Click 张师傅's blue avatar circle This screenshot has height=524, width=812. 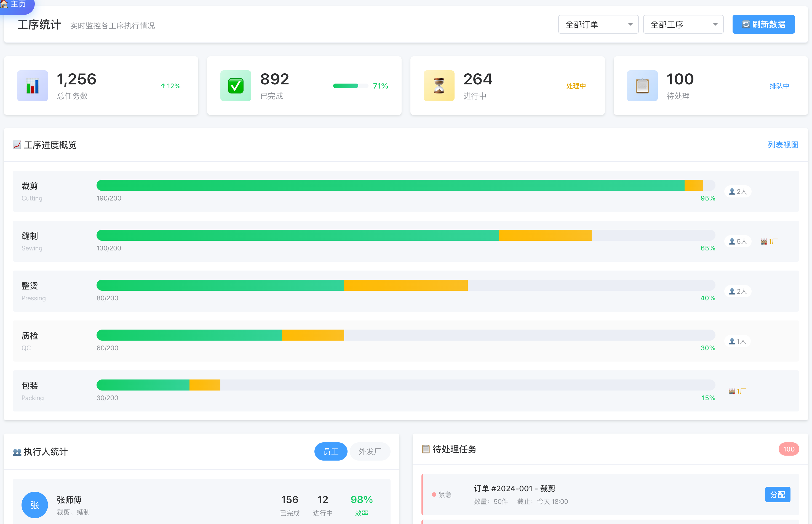(x=34, y=505)
